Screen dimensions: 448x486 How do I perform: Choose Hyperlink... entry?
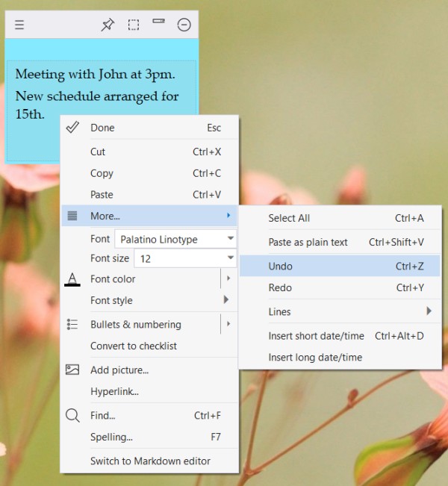tap(149, 391)
